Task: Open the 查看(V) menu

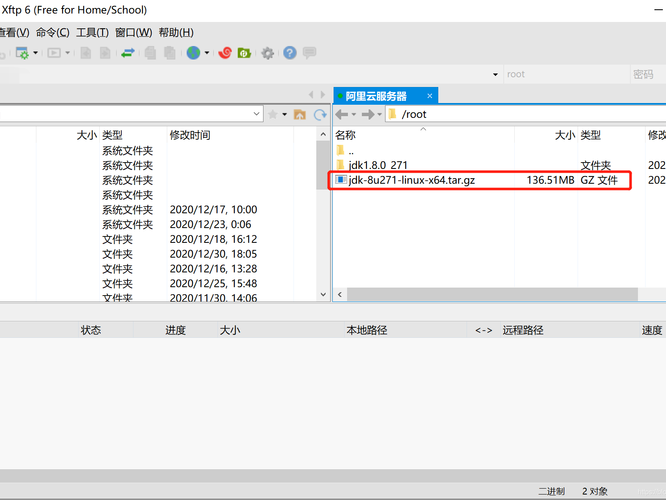Action: pyautogui.click(x=14, y=33)
